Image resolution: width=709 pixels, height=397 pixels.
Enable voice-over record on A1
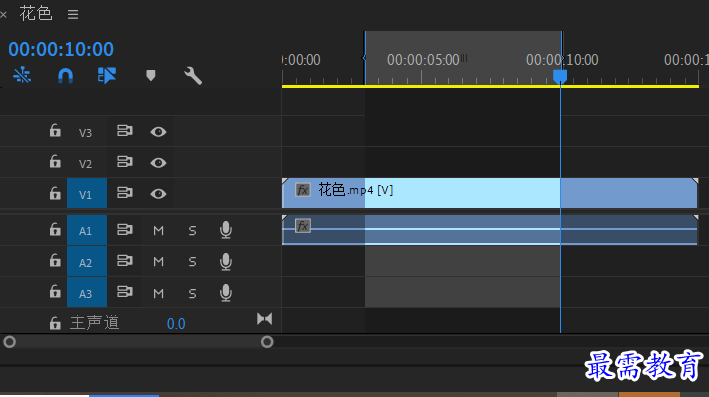[226, 230]
